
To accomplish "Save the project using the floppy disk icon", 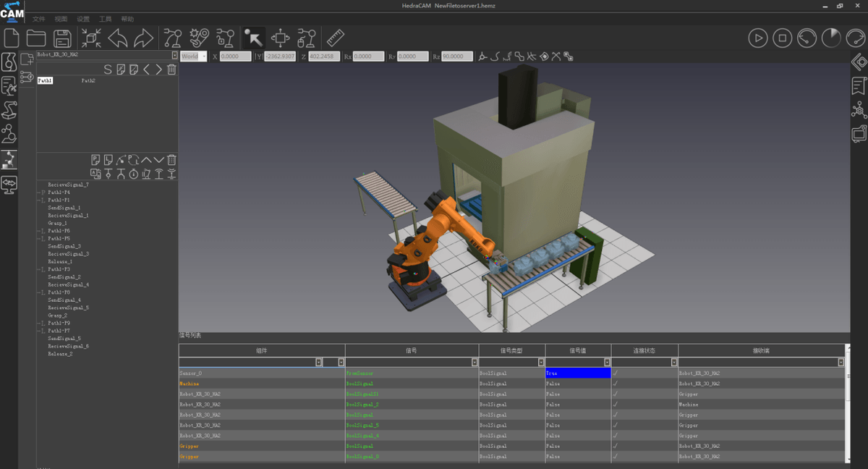I will (x=63, y=38).
